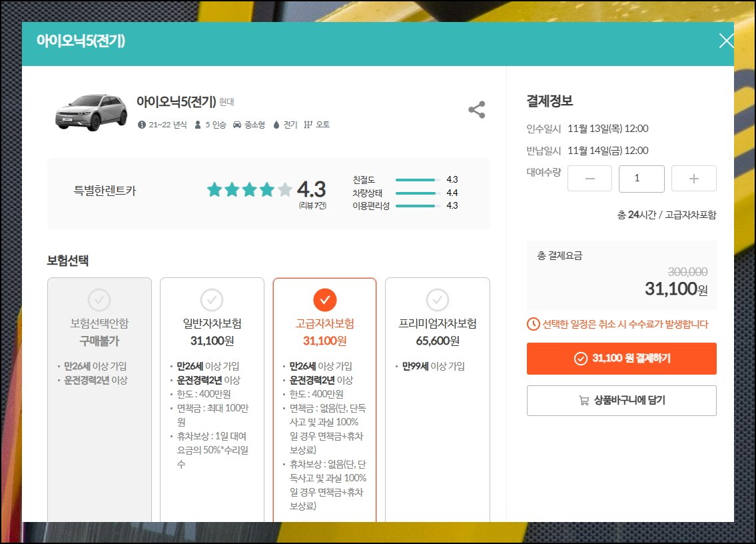Select 프리미엄자차보험 insurance check circle

tap(438, 300)
